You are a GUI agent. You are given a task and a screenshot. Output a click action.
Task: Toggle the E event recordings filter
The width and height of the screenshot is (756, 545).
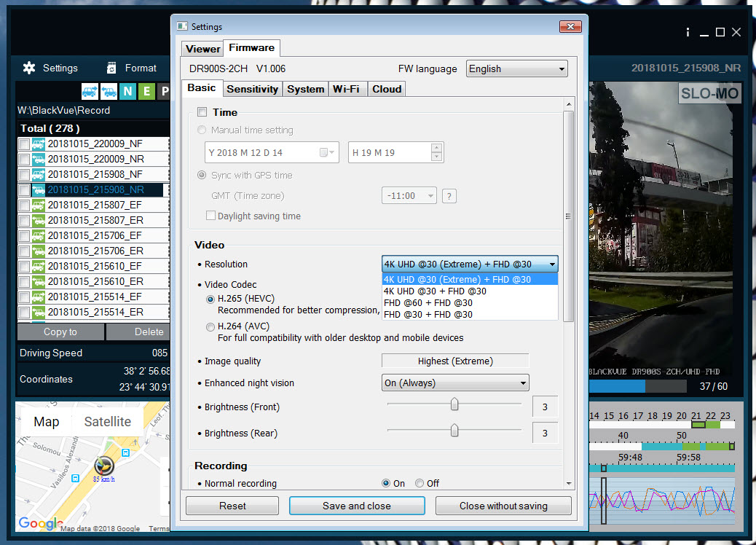pos(146,91)
